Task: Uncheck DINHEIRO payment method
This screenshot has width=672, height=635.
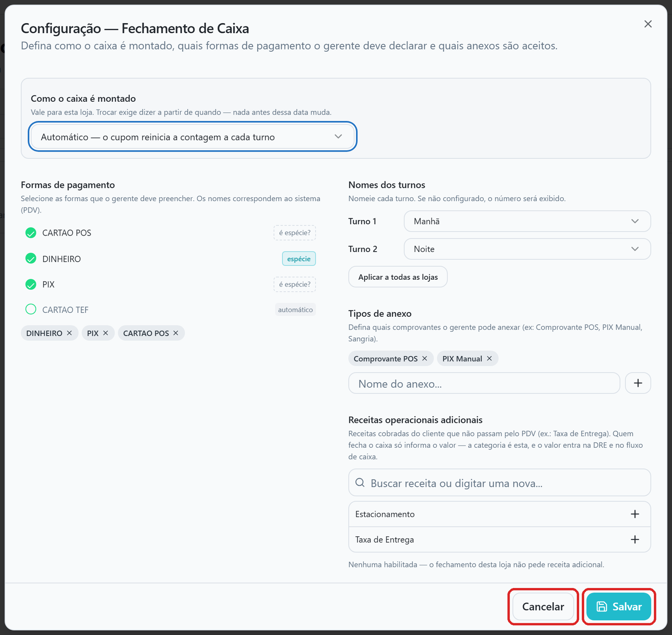Action: (x=31, y=259)
